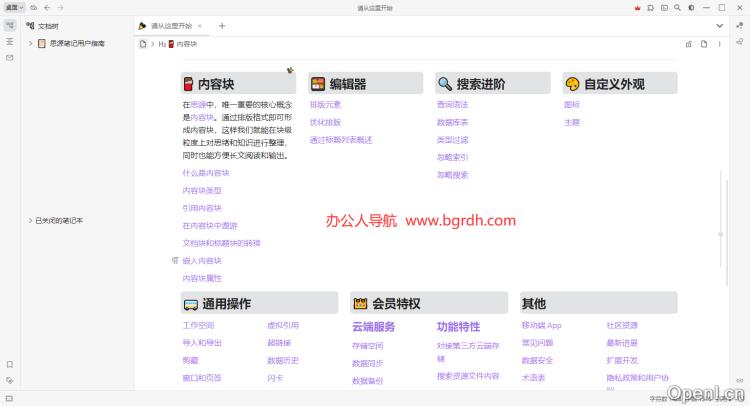
Task: Open the 桌面 workspace dropdown
Action: [x=14, y=7]
